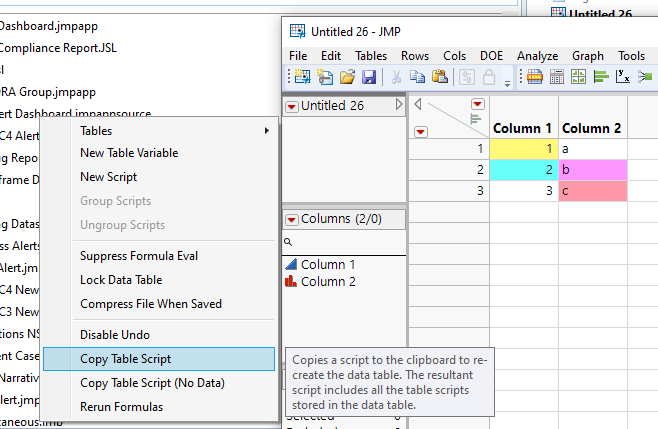This screenshot has height=429, width=658.
Task: Click the Copy toolbar icon
Action: point(417,77)
